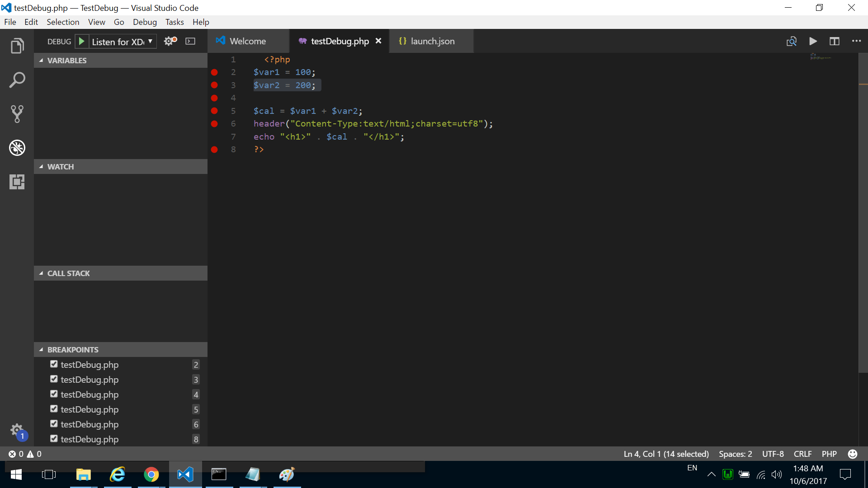
Task: Open the Explorer view in activity bar
Action: [x=17, y=46]
